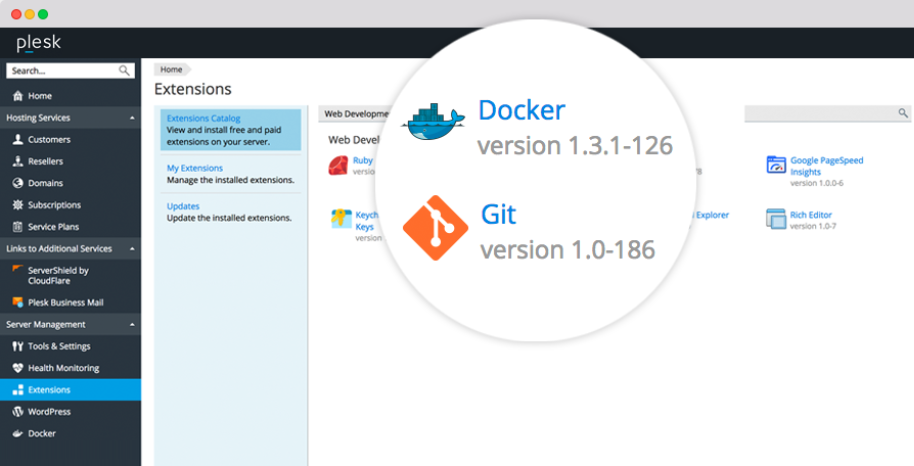Open Subscriptions in the sidebar
The image size is (914, 466).
[54, 205]
